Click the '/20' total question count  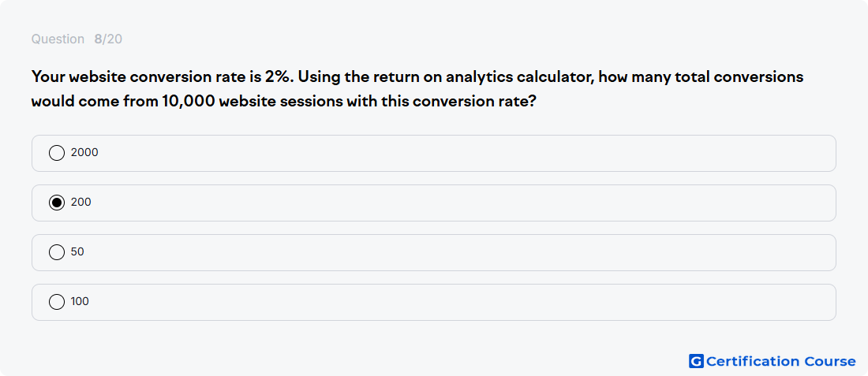click(112, 39)
